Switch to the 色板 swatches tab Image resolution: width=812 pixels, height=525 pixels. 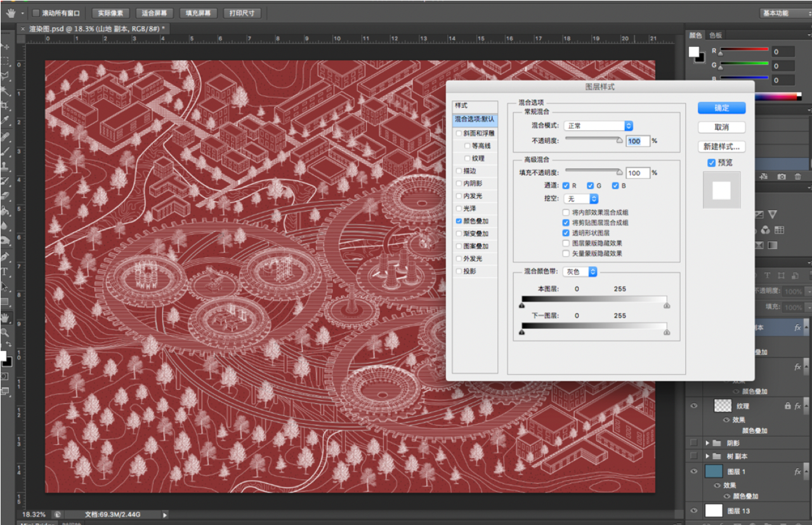tap(716, 36)
